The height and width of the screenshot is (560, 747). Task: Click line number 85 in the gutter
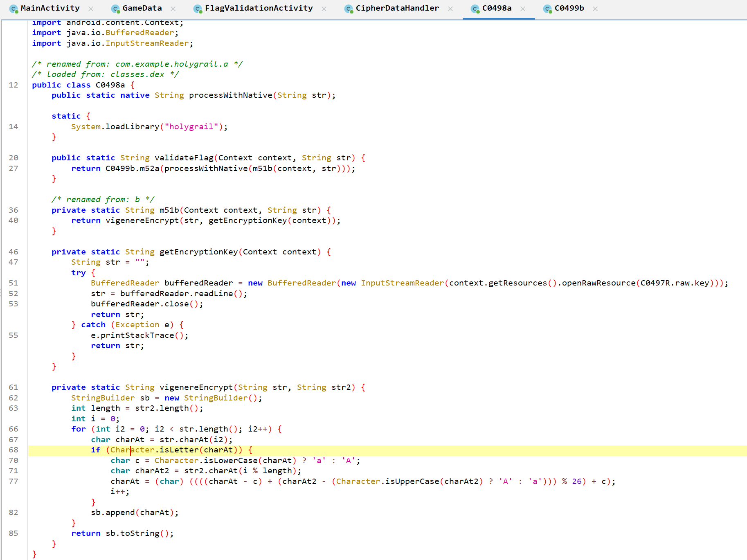click(x=13, y=533)
